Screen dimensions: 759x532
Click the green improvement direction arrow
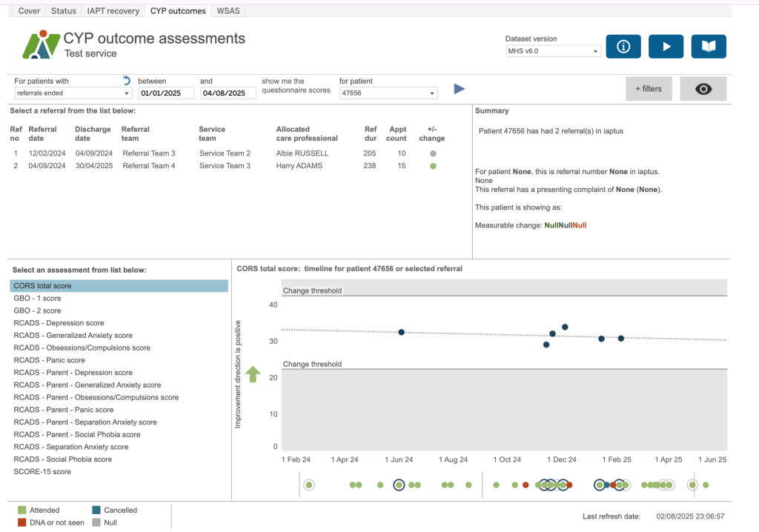pyautogui.click(x=253, y=374)
